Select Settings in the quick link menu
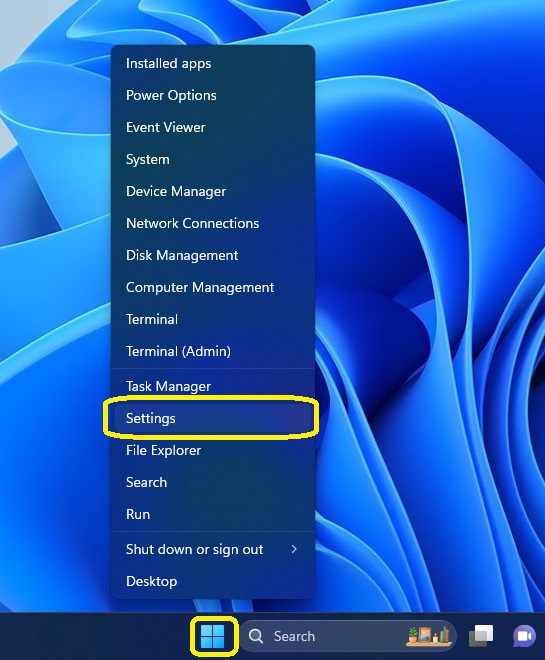Viewport: 545px width, 660px height. coord(213,418)
